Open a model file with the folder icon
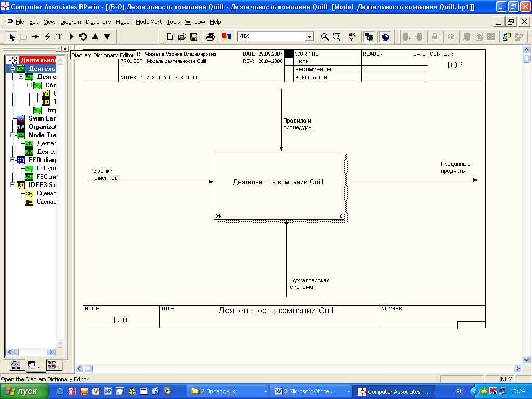 tap(182, 37)
